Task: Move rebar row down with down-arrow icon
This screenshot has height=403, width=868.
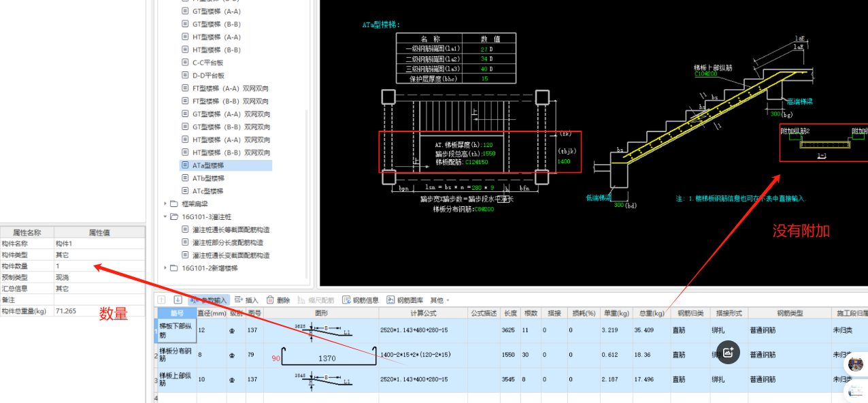Action: tap(178, 300)
